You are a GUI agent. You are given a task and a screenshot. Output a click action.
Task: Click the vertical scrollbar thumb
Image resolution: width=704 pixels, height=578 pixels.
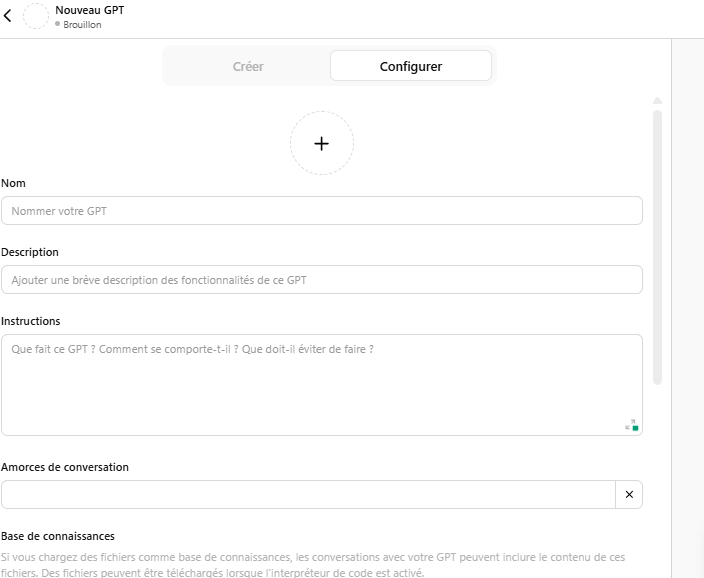(x=657, y=247)
